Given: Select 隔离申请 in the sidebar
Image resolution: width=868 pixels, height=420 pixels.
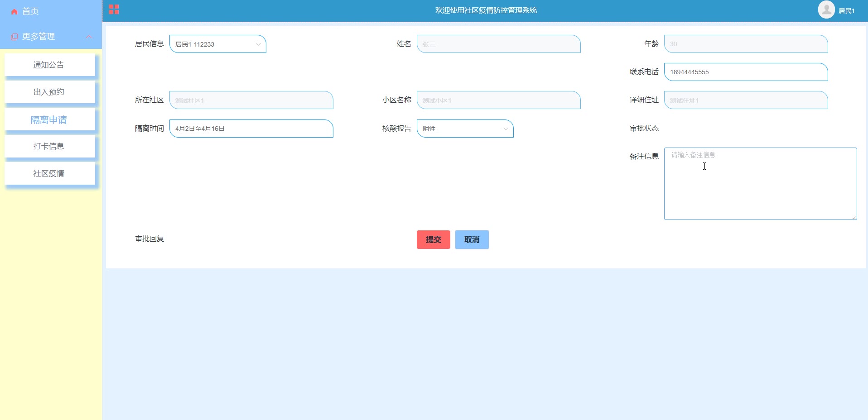Looking at the screenshot, I should point(49,120).
